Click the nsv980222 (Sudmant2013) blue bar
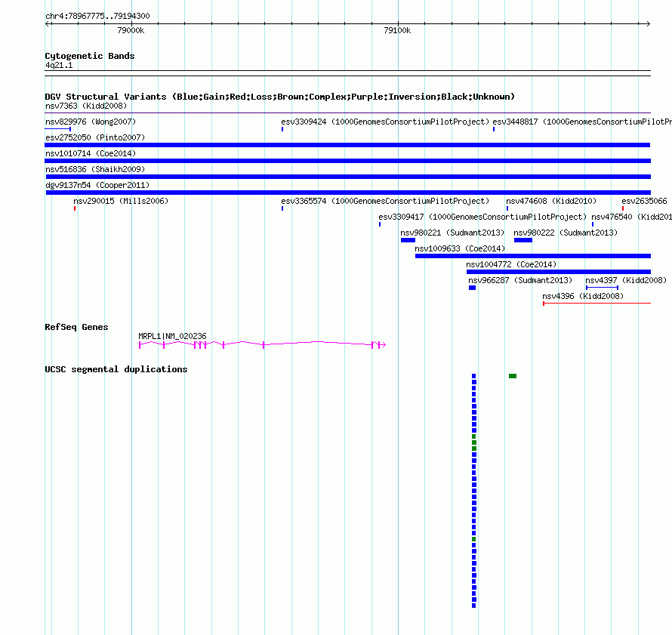This screenshot has height=635, width=672. click(522, 240)
